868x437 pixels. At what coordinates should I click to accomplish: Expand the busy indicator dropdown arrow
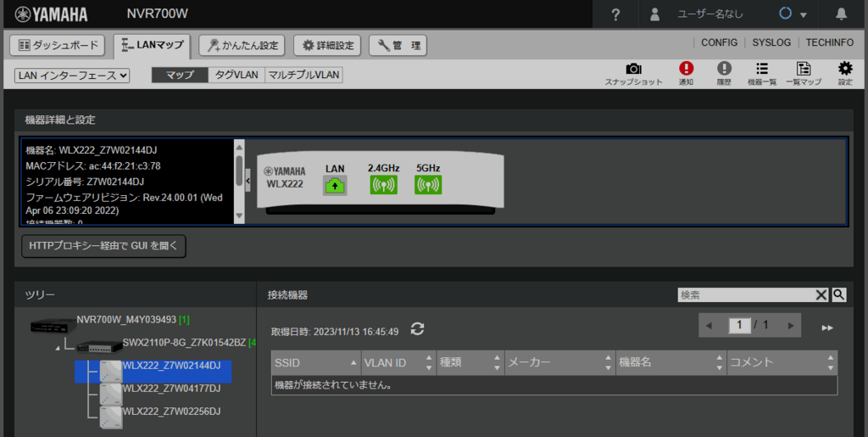pyautogui.click(x=804, y=15)
